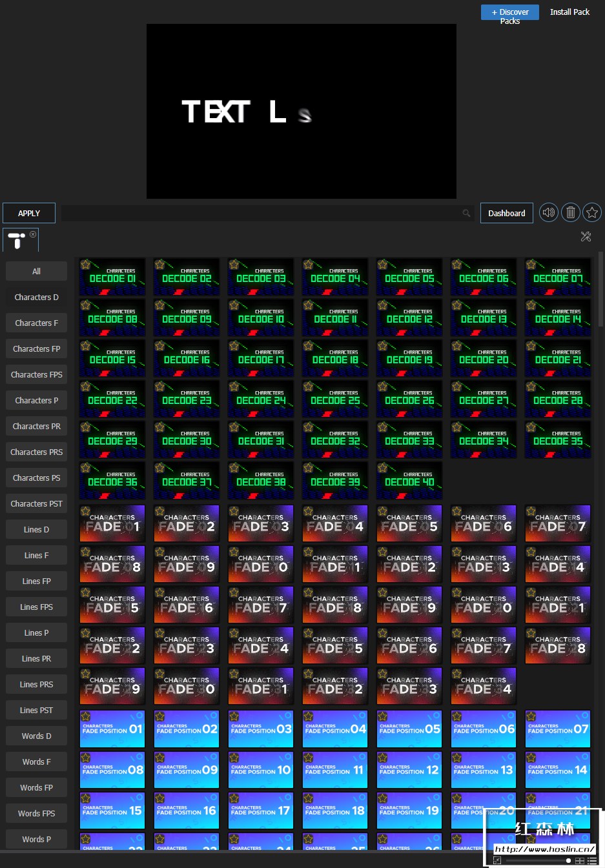Select the DECODE 05 preset thumbnail

tap(409, 277)
